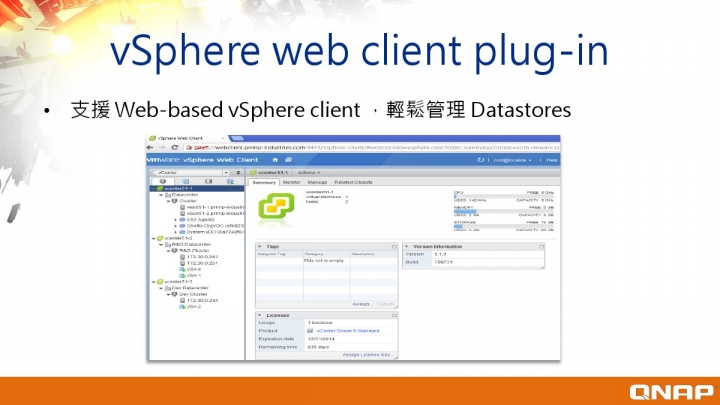Screen dimensions: 720x405
Task: Select the vcenter51-3 tree item
Action: [178, 281]
